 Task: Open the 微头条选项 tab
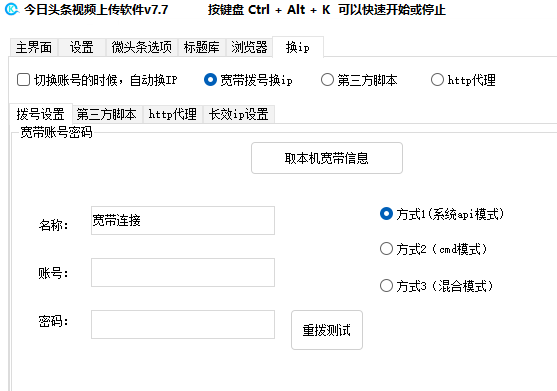141,47
